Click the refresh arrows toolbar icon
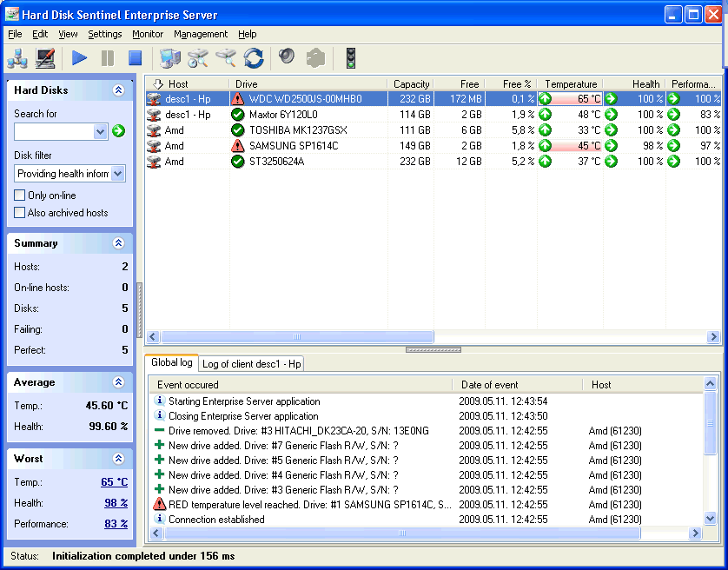The image size is (728, 570). [x=254, y=58]
